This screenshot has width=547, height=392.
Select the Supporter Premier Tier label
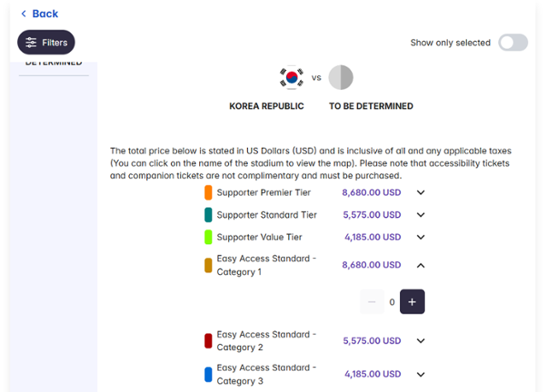point(266,193)
